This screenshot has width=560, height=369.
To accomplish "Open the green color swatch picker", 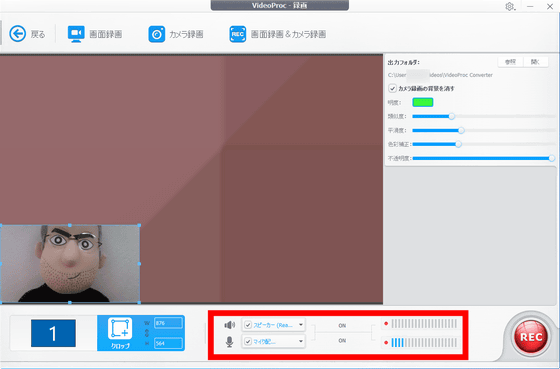I will [423, 102].
